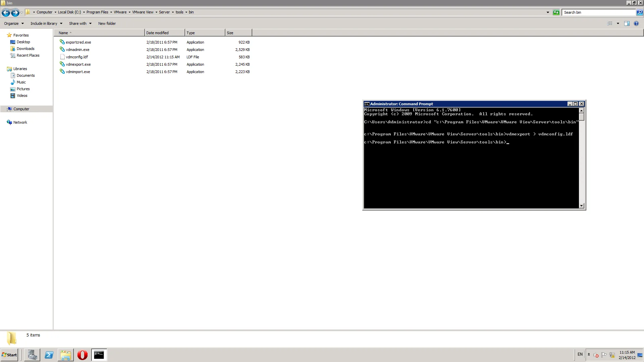Toggle selection of exportcred.exe

tap(78, 42)
